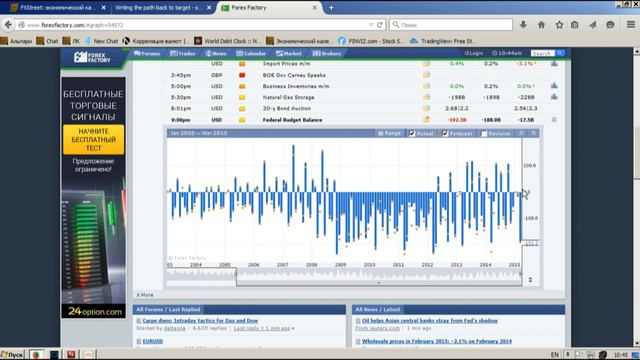Open the Forums section
Viewport: 640px width, 360px height.
pos(147,53)
